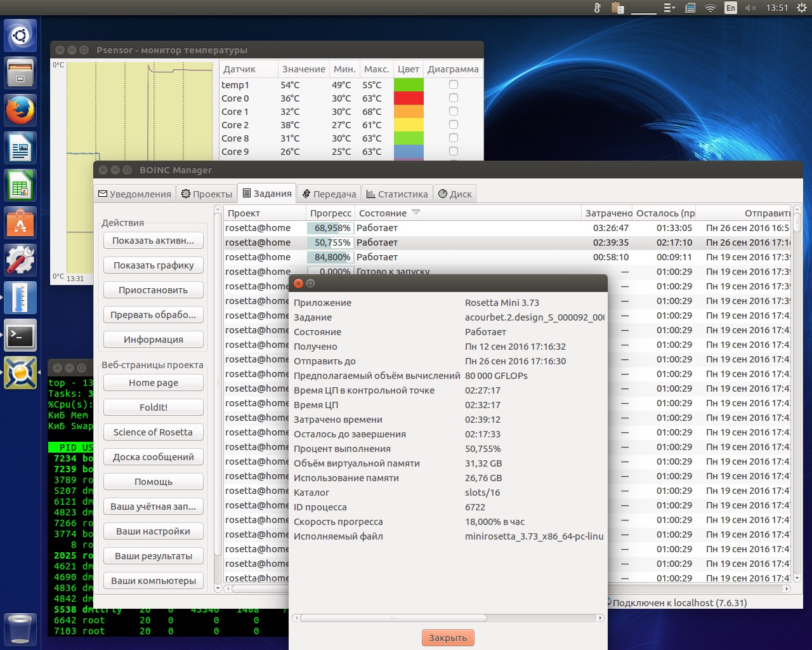
Task: Enable the diagram checkbox for temp1
Action: (453, 84)
